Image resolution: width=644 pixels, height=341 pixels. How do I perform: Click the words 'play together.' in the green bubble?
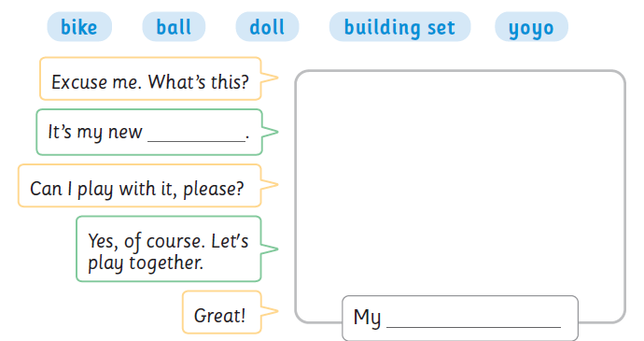click(x=146, y=263)
